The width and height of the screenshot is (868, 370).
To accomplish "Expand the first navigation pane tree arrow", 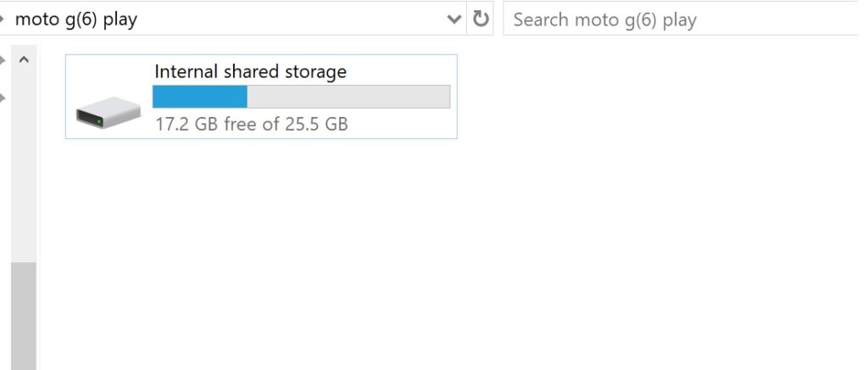I will click(x=3, y=59).
